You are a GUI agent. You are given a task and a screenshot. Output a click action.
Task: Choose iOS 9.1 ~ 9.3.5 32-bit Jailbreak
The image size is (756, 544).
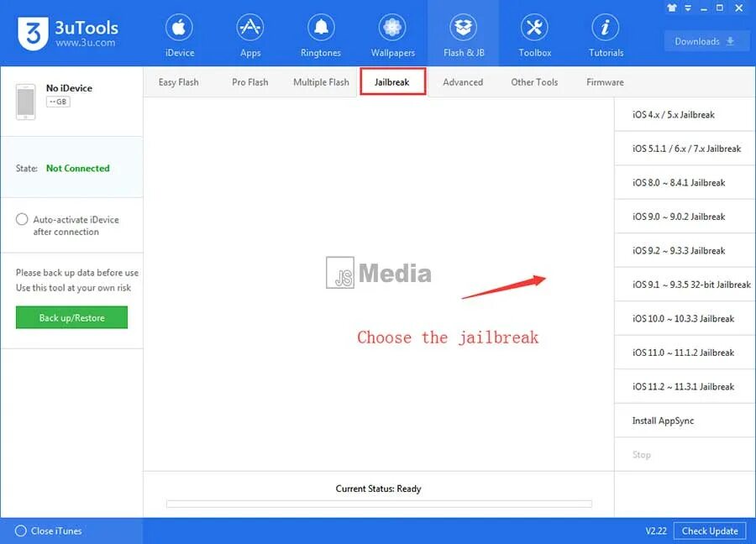685,285
